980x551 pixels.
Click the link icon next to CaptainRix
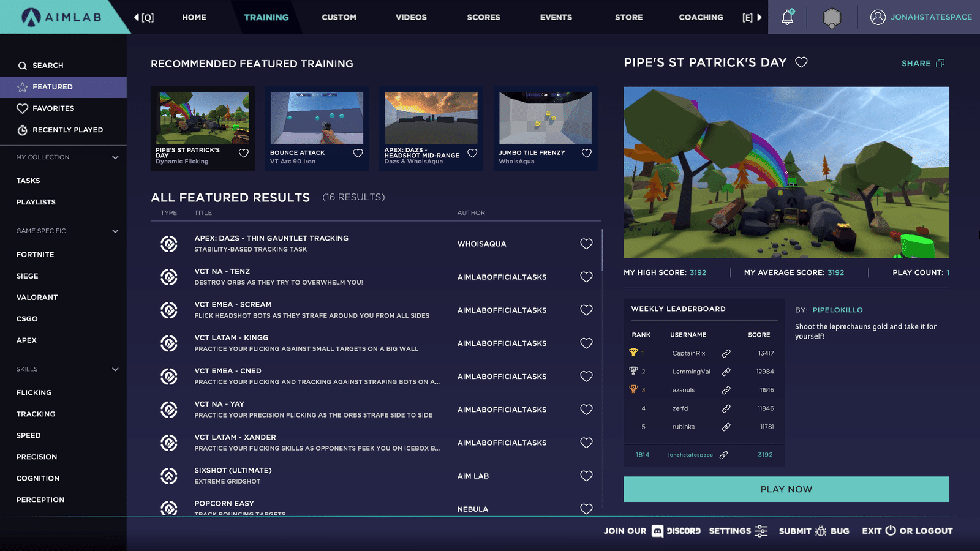(726, 353)
